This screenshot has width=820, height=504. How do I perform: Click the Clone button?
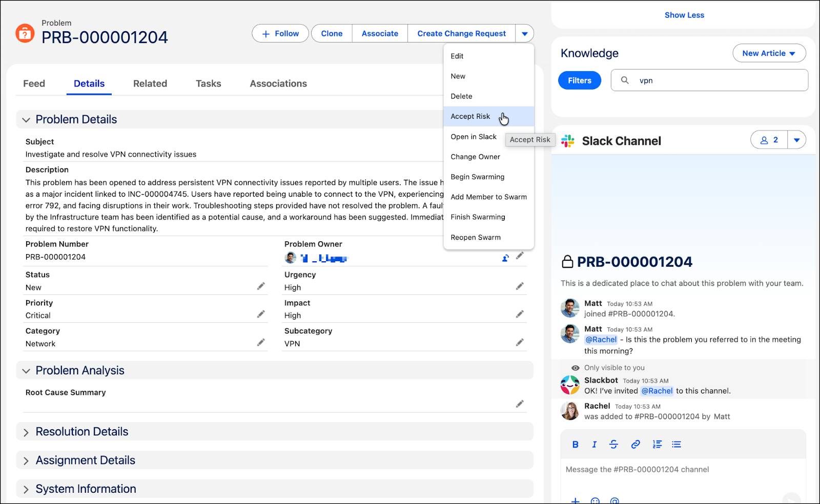click(332, 34)
